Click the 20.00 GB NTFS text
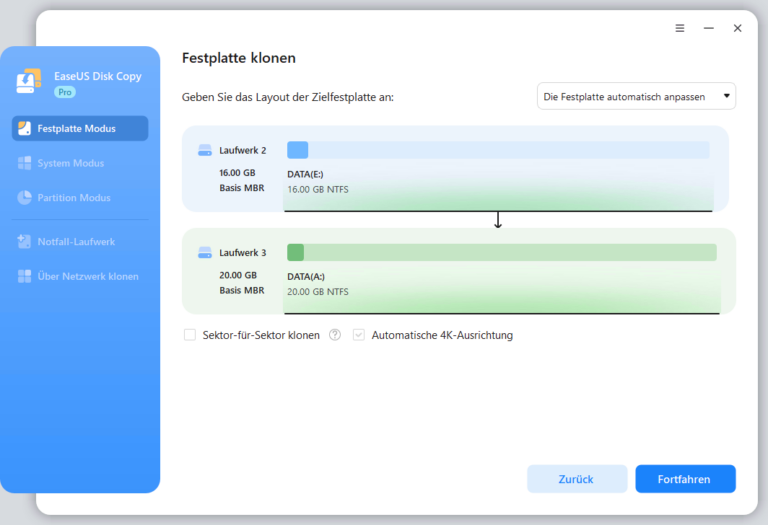768x525 pixels. tap(318, 292)
